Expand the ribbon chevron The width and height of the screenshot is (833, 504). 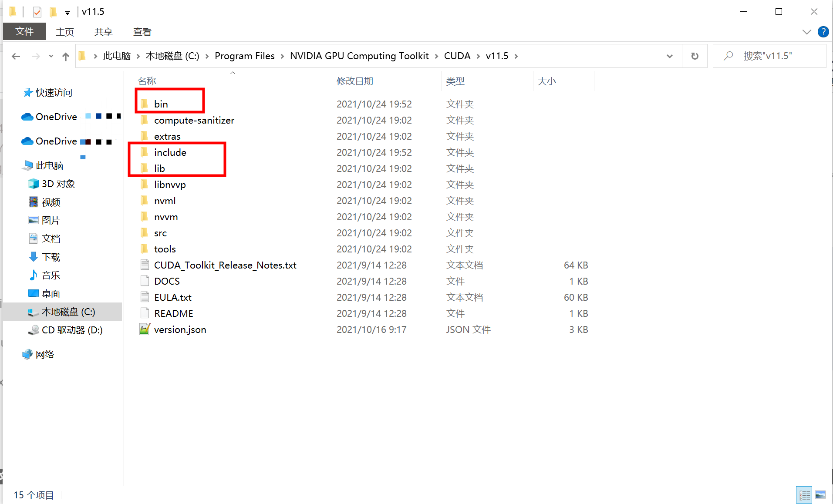(x=806, y=32)
